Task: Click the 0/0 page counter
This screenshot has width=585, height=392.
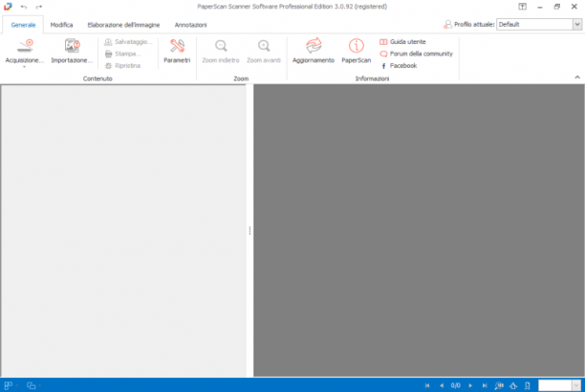Action: (456, 385)
